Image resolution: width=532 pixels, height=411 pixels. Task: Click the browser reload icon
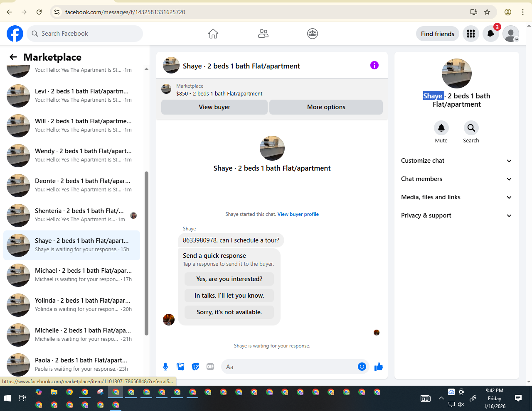click(39, 12)
